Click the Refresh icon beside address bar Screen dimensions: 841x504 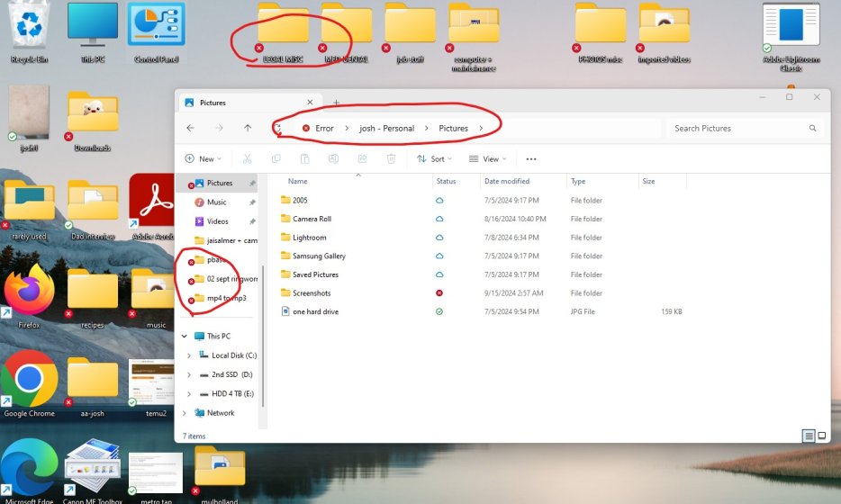point(278,129)
